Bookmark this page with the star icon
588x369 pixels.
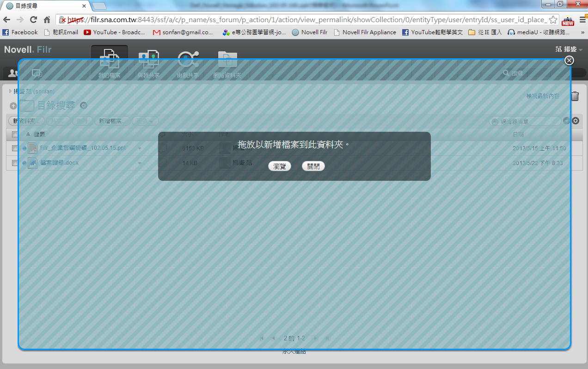point(553,20)
